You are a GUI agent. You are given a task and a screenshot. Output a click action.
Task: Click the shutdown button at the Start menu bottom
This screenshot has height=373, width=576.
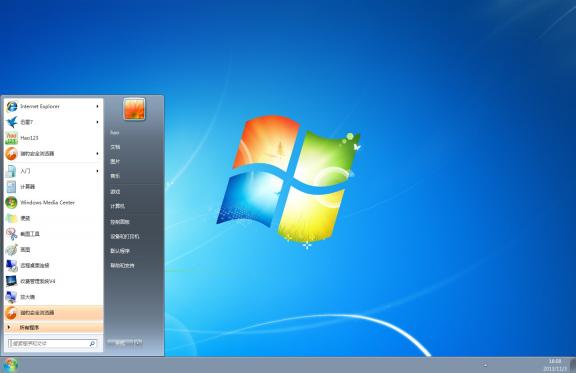[125, 342]
